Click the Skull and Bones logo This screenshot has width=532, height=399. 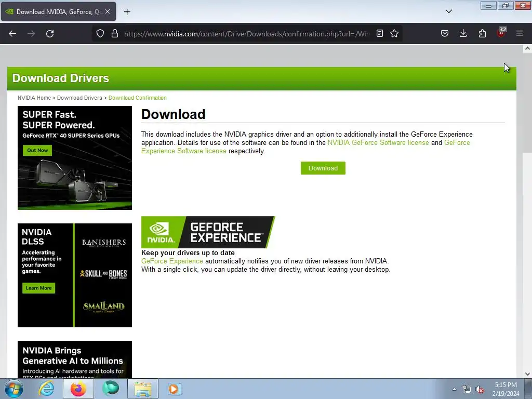click(103, 274)
